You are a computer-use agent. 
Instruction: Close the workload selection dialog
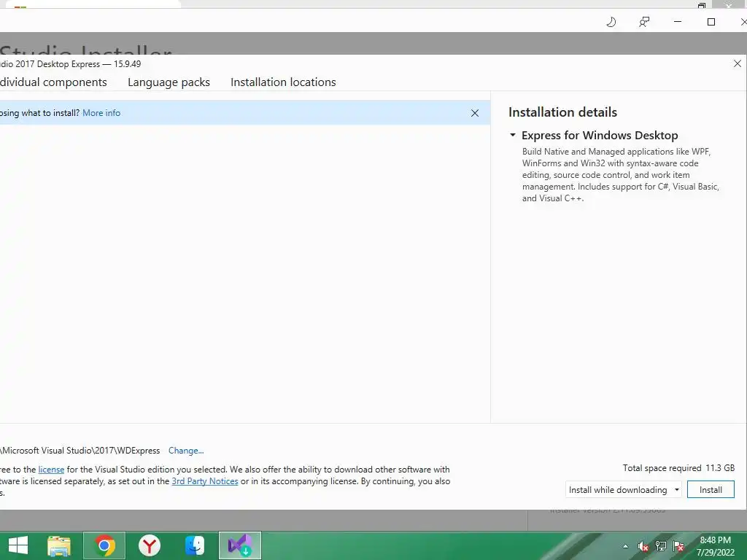tap(738, 63)
